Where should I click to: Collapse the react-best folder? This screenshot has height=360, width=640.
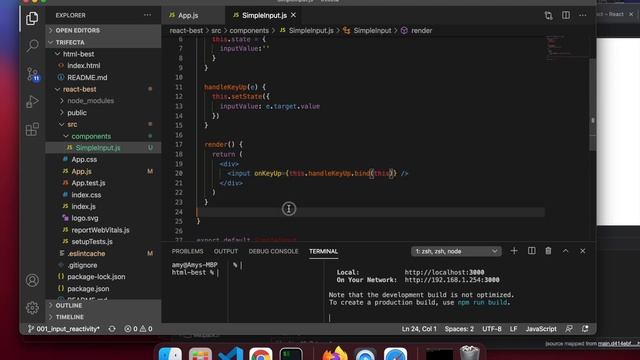[80, 89]
